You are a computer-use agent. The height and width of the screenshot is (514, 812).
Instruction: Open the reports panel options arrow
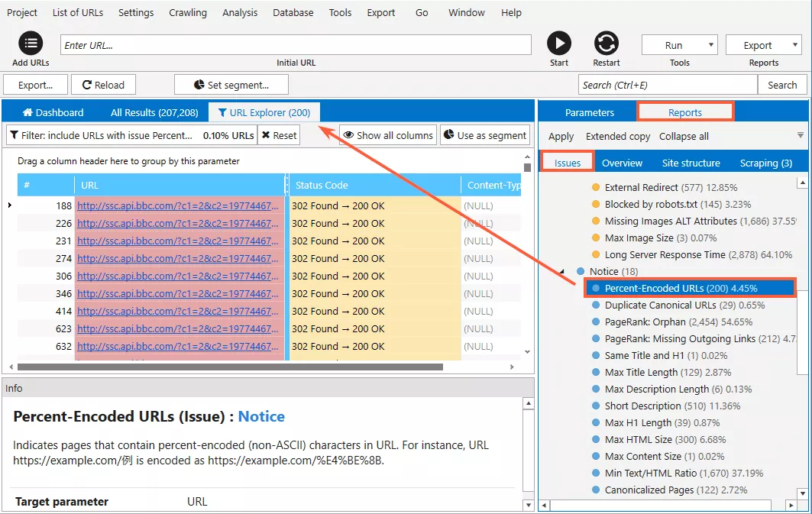800,136
